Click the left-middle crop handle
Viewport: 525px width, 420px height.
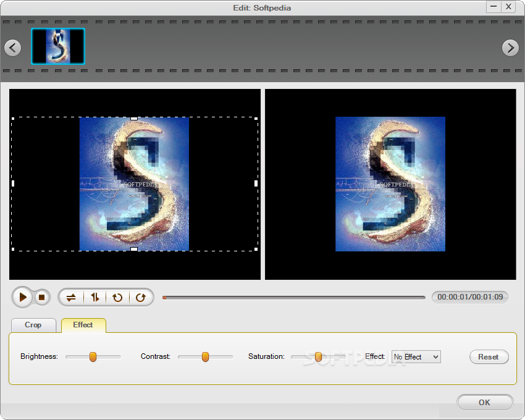tap(13, 183)
